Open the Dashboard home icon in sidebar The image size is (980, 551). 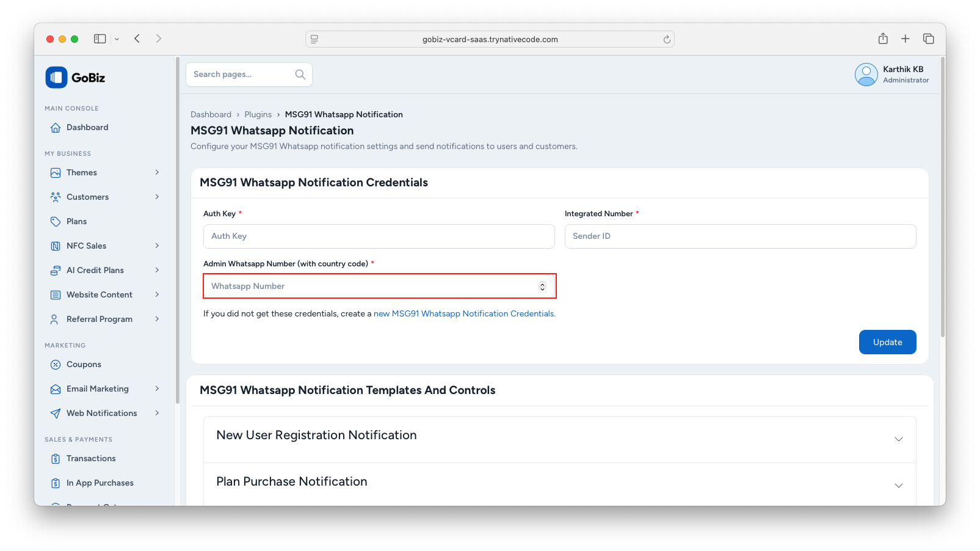[x=56, y=128]
